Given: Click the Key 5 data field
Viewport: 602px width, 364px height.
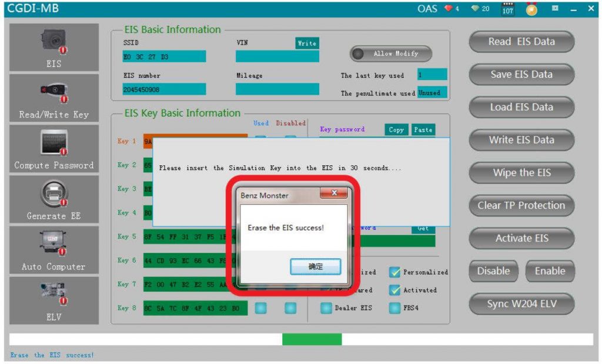Looking at the screenshot, I should [190, 237].
